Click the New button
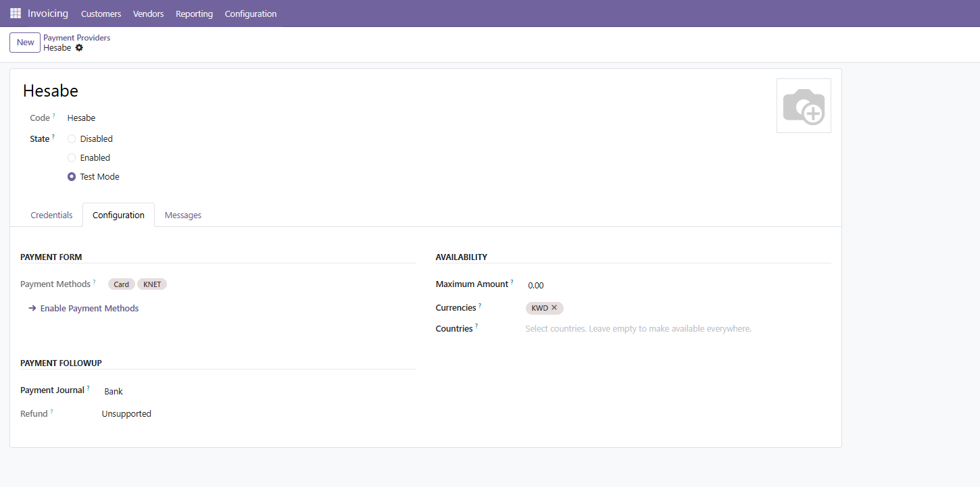Viewport: 980px width, 487px height. point(25,43)
